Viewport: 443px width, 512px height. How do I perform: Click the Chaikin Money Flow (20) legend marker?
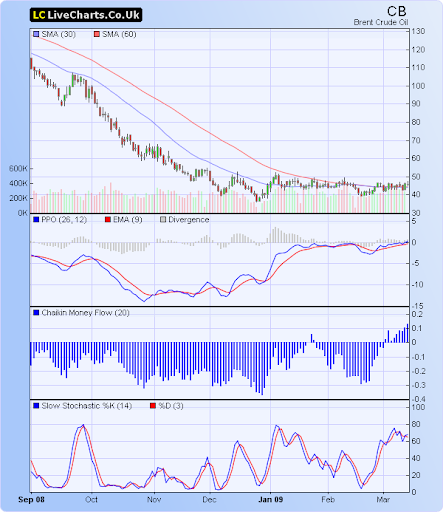coord(36,313)
